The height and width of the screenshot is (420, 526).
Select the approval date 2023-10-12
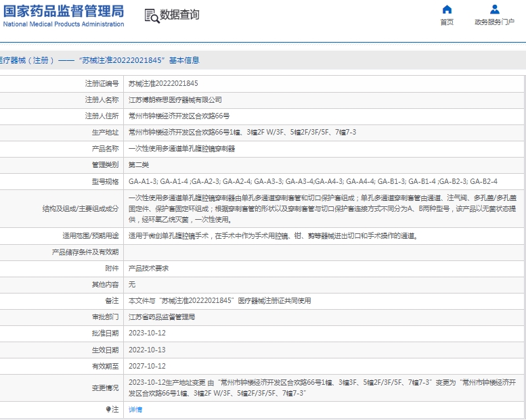click(147, 333)
